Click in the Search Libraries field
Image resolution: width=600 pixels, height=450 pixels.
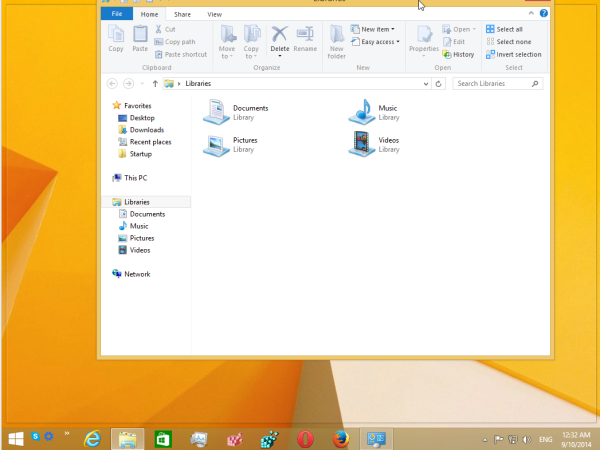point(497,83)
